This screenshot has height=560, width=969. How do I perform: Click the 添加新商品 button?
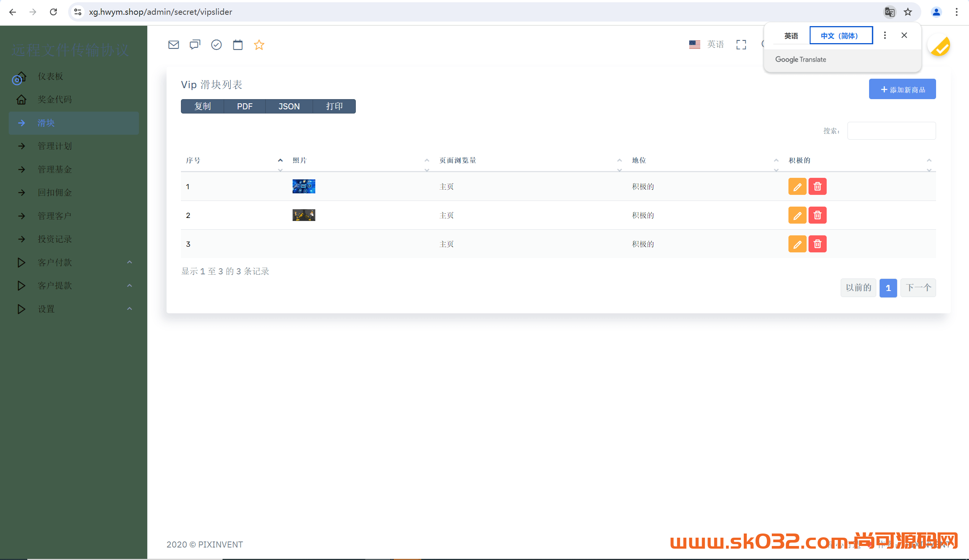(x=902, y=89)
